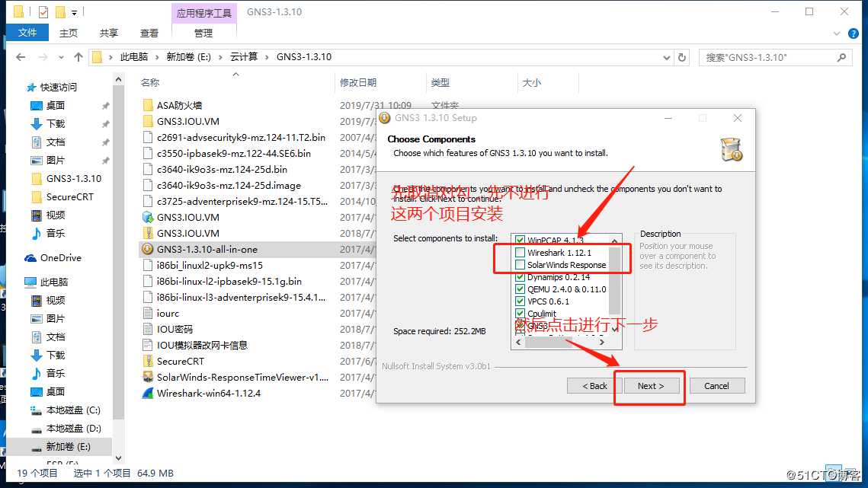Image resolution: width=868 pixels, height=488 pixels.
Task: Click the GNS3-1.3.10-all-in-one installer icon
Action: point(147,249)
